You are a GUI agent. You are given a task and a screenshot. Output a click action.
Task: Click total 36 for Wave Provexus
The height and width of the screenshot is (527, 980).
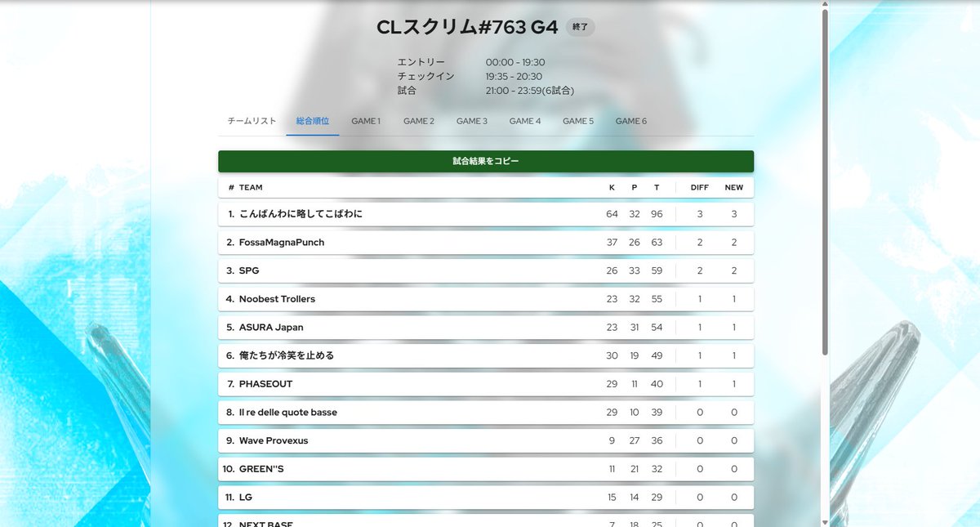(657, 441)
